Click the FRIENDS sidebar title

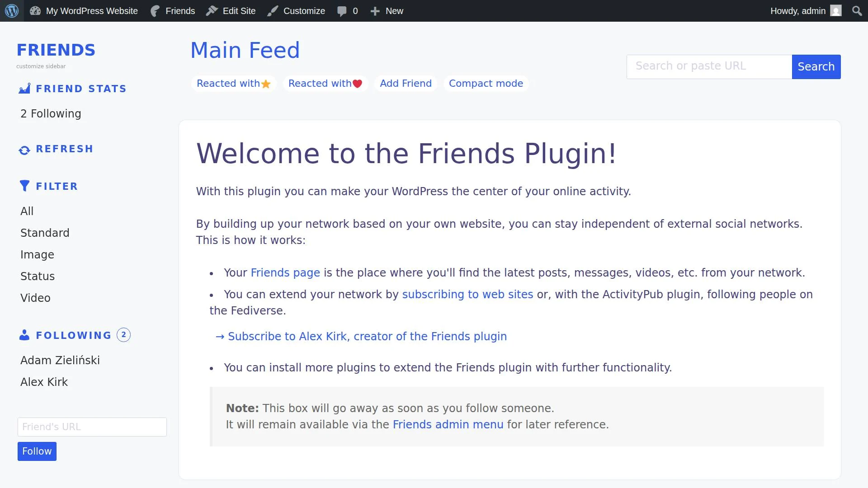click(56, 50)
